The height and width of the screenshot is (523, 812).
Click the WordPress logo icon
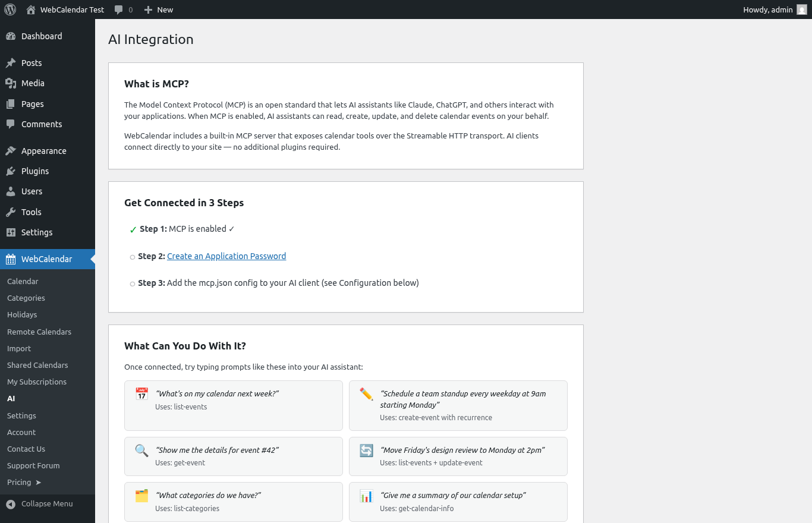pos(10,10)
